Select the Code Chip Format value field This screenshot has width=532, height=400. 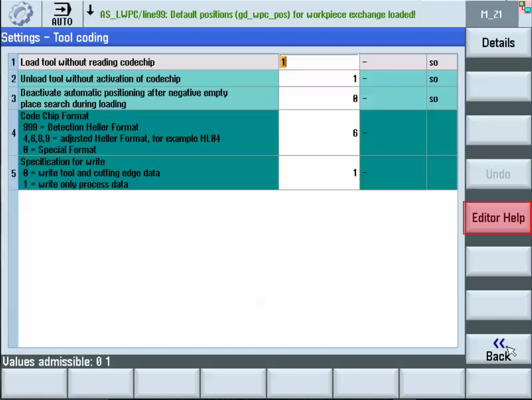point(319,133)
